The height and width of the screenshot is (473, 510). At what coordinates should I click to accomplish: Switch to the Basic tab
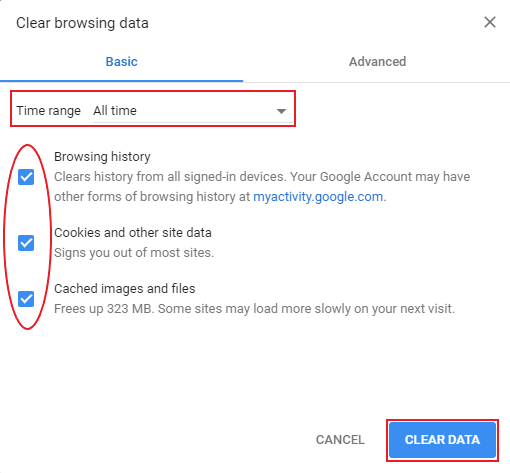click(x=121, y=62)
